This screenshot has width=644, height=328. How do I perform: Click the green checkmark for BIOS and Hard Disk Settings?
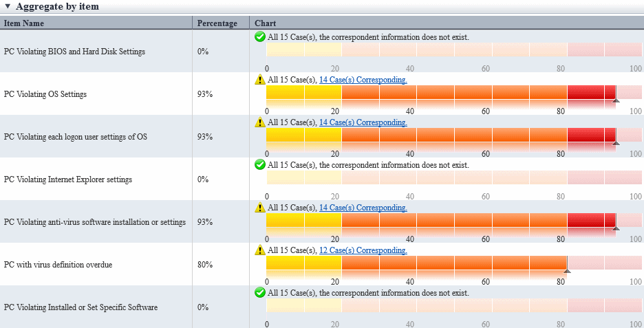(x=259, y=37)
